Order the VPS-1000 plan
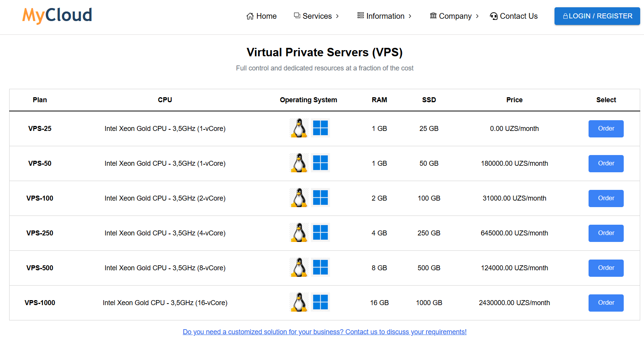Screen dimensions: 644x343 click(606, 303)
